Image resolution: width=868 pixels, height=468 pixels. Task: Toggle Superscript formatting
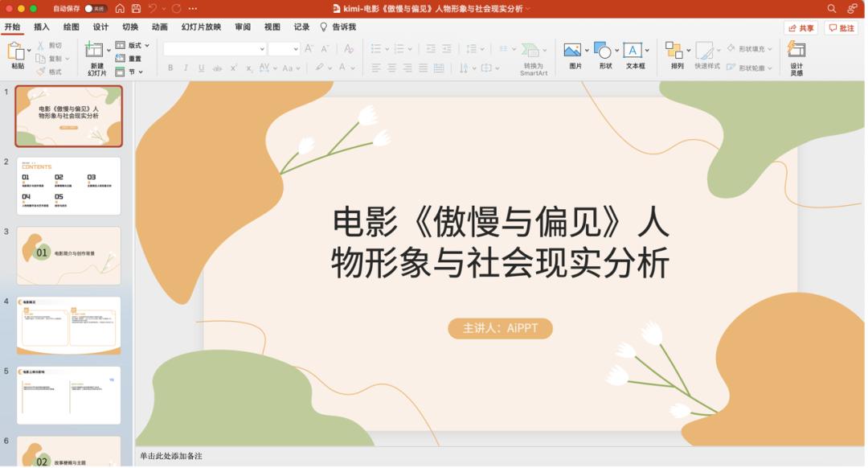234,68
